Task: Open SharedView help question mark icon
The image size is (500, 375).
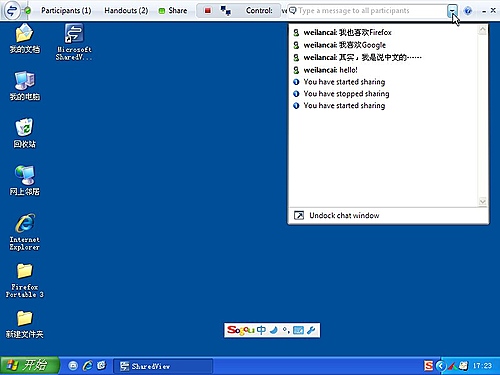Action: [x=468, y=11]
